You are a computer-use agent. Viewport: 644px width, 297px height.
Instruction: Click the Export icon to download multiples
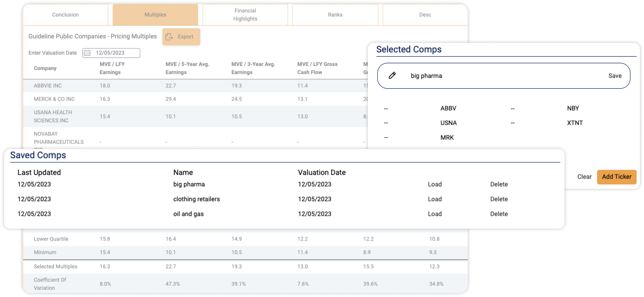point(169,36)
